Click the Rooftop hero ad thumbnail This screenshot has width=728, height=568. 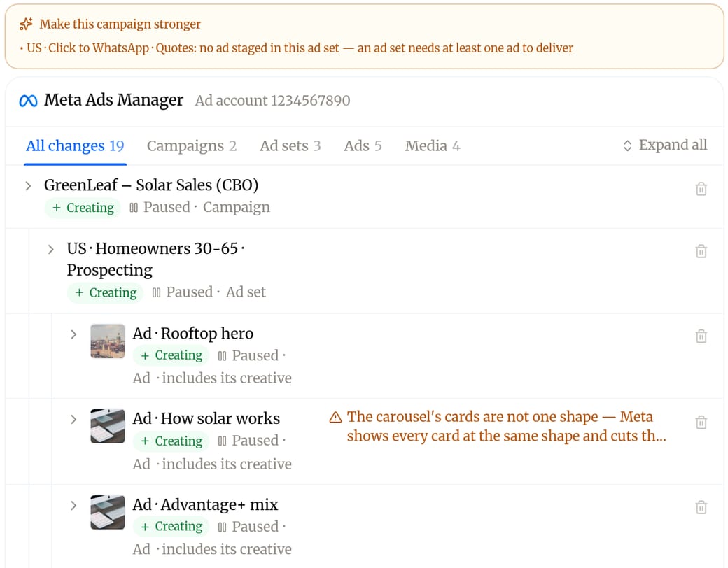[x=108, y=341]
